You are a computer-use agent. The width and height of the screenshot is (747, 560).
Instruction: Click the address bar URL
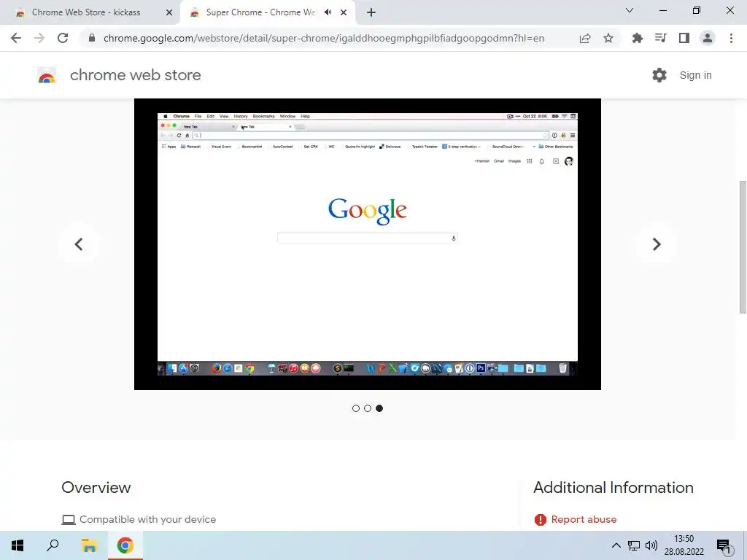pyautogui.click(x=323, y=38)
